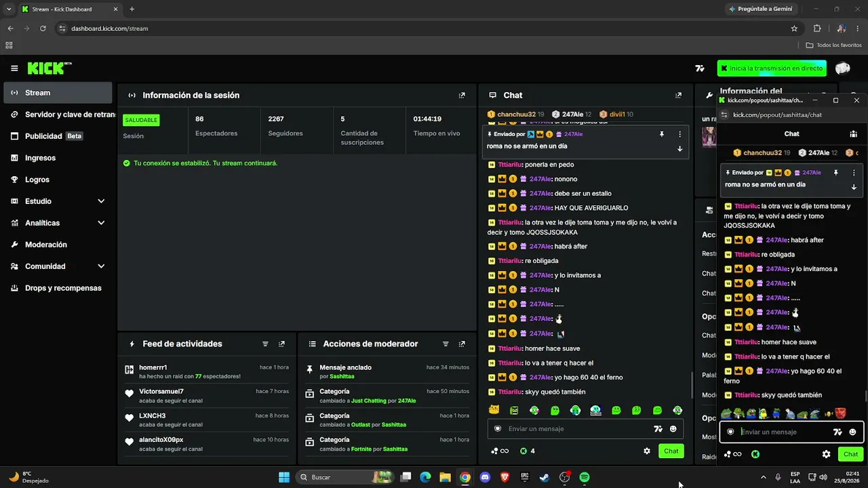Open popout chat settings gear
The width and height of the screenshot is (868, 488).
(826, 454)
